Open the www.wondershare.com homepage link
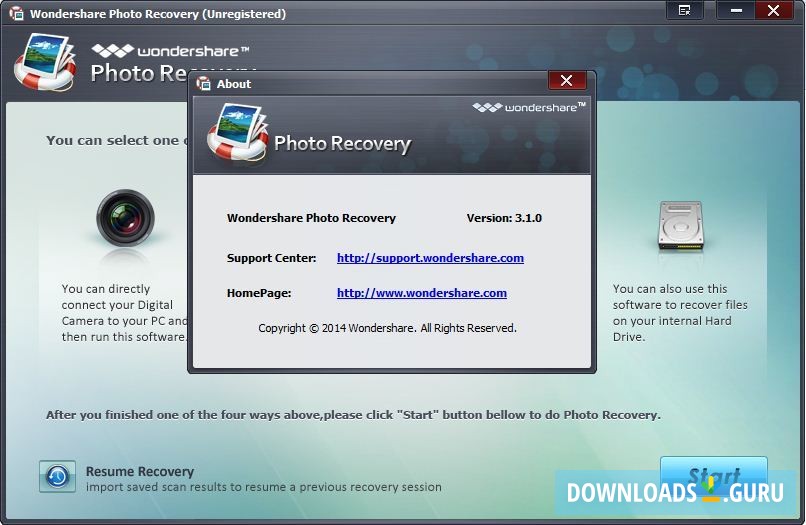806x525 pixels. pyautogui.click(x=422, y=293)
